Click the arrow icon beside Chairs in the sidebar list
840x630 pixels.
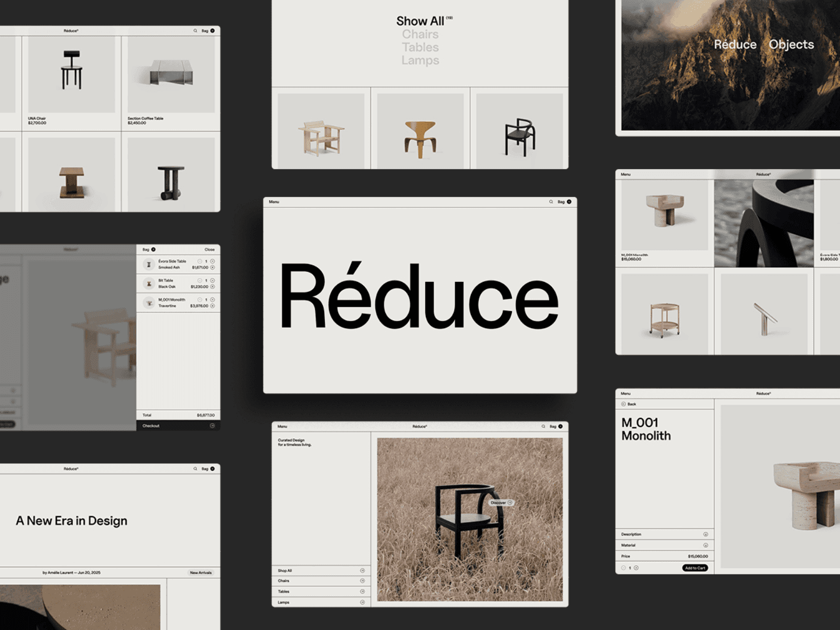(362, 581)
